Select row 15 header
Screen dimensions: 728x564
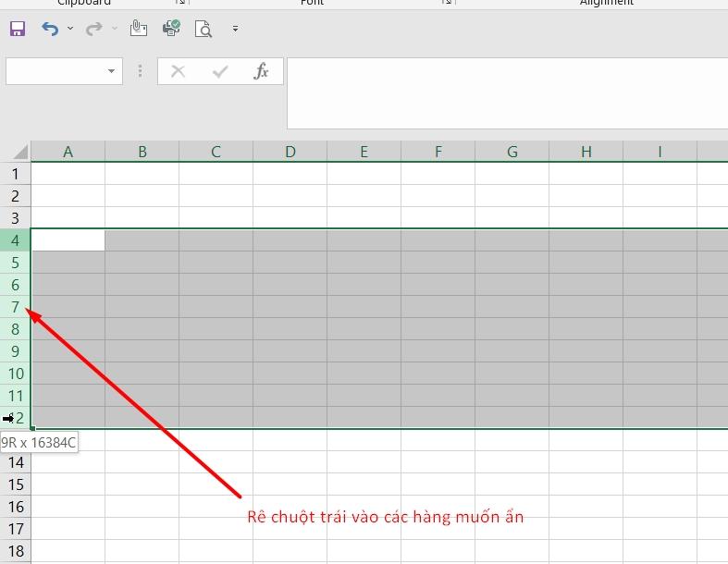point(16,484)
